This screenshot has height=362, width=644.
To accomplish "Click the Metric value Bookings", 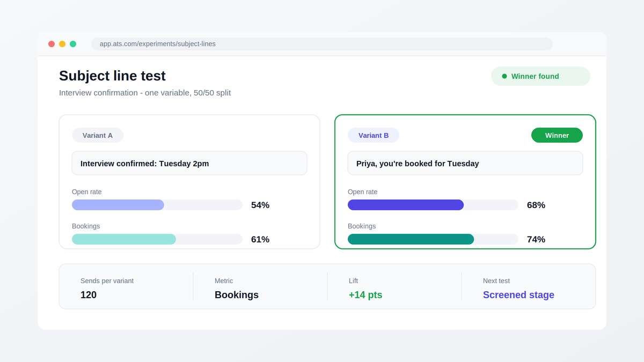I will (237, 295).
